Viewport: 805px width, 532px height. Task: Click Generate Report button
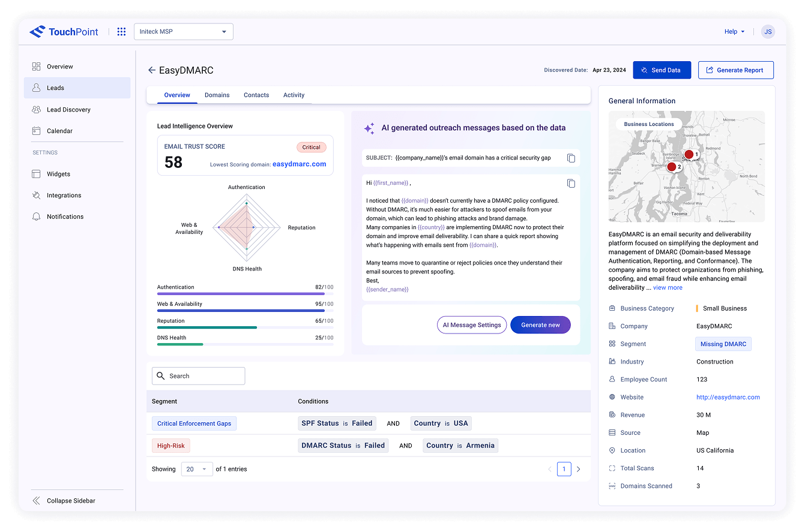pyautogui.click(x=735, y=70)
